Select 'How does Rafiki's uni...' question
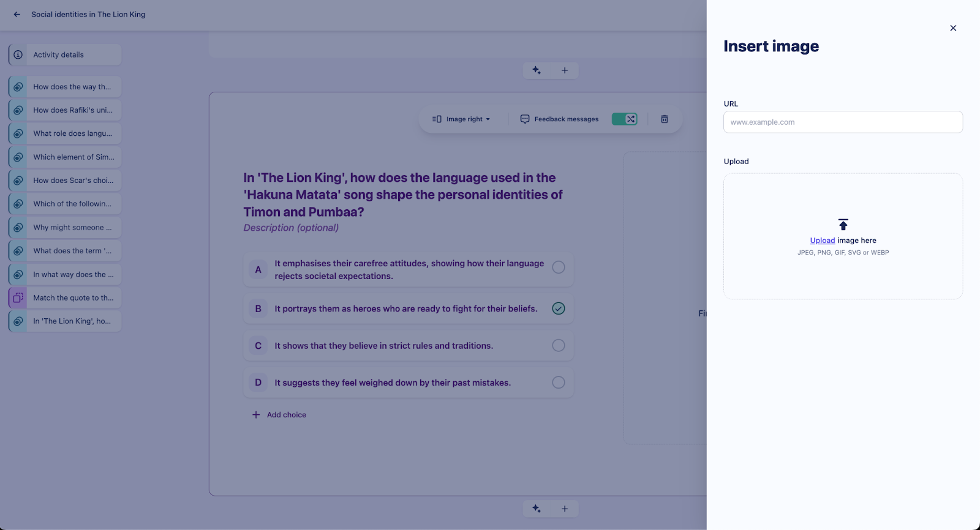Image resolution: width=980 pixels, height=530 pixels. [65, 110]
